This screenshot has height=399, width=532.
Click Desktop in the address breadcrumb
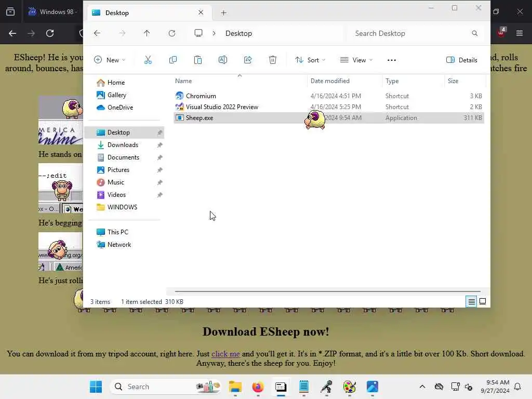[x=238, y=33]
